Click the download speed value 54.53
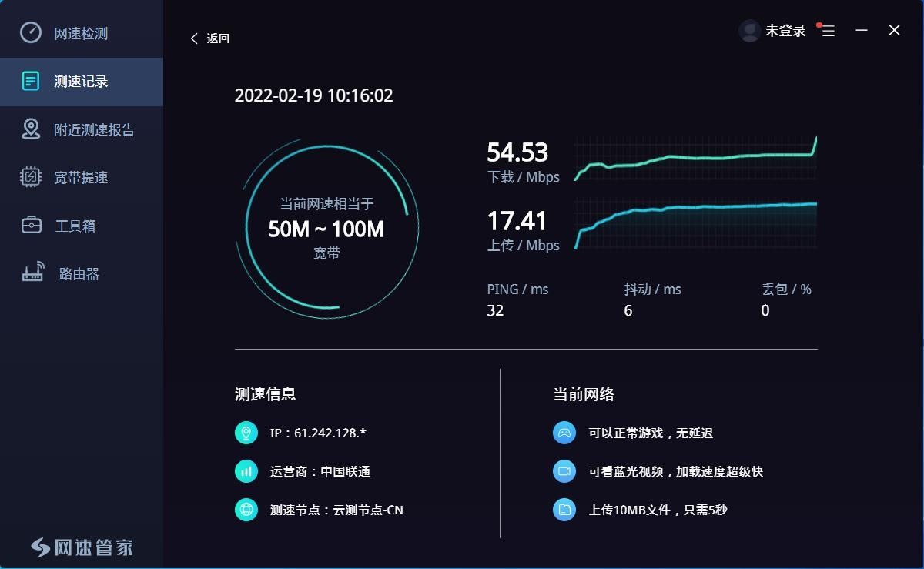 pyautogui.click(x=517, y=152)
